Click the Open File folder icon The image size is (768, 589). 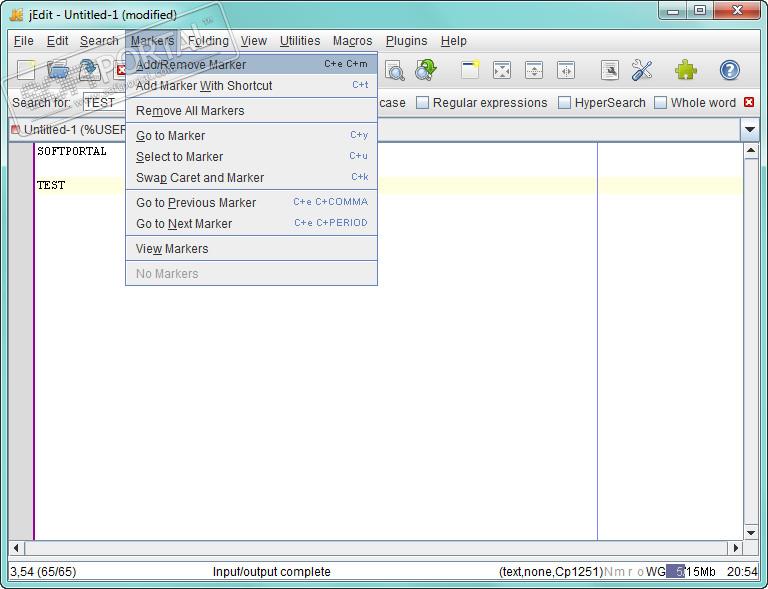pos(58,70)
